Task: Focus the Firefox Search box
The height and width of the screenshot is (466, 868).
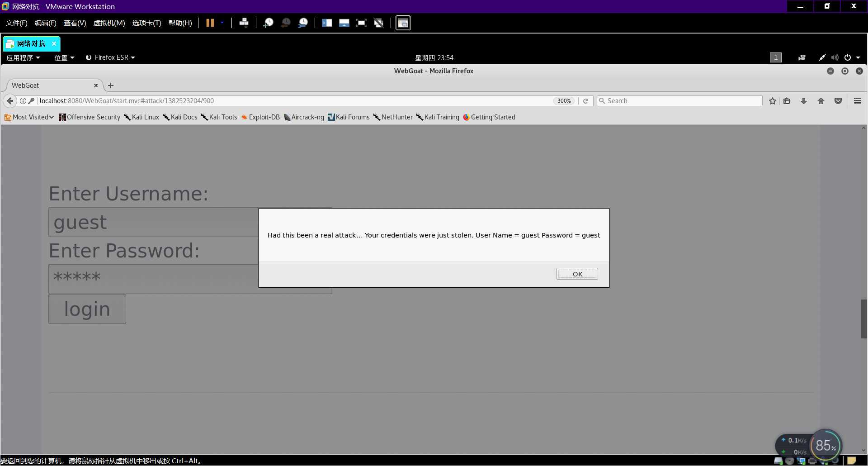Action: [679, 101]
